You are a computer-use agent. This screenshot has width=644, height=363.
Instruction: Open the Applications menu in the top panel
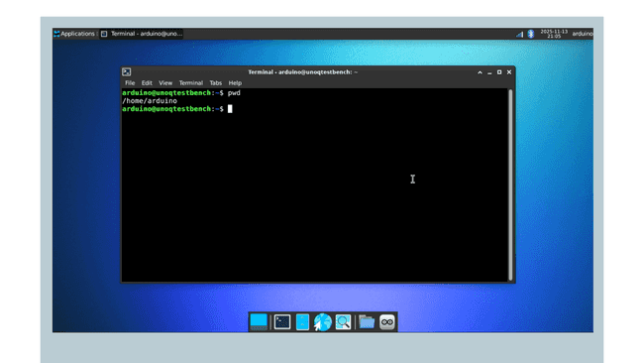(74, 34)
